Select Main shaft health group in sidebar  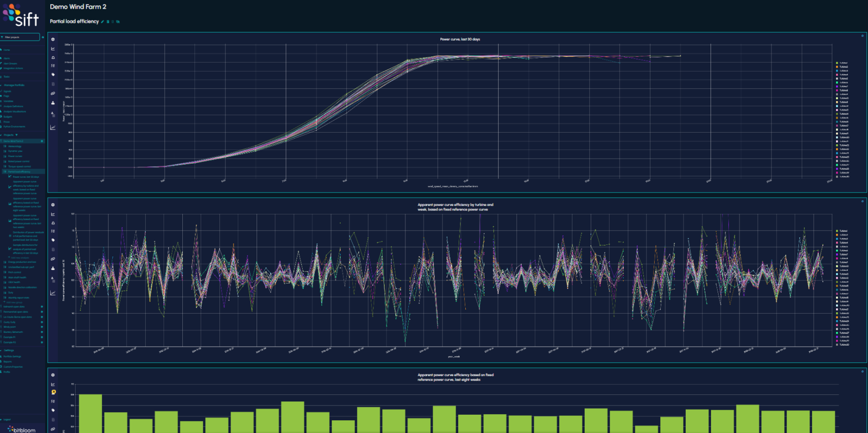[17, 277]
